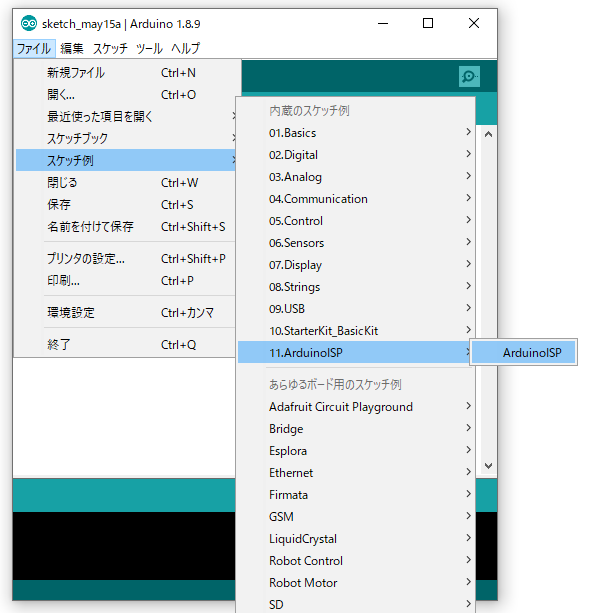Expand 03.Analog examples submenu

tap(356, 177)
